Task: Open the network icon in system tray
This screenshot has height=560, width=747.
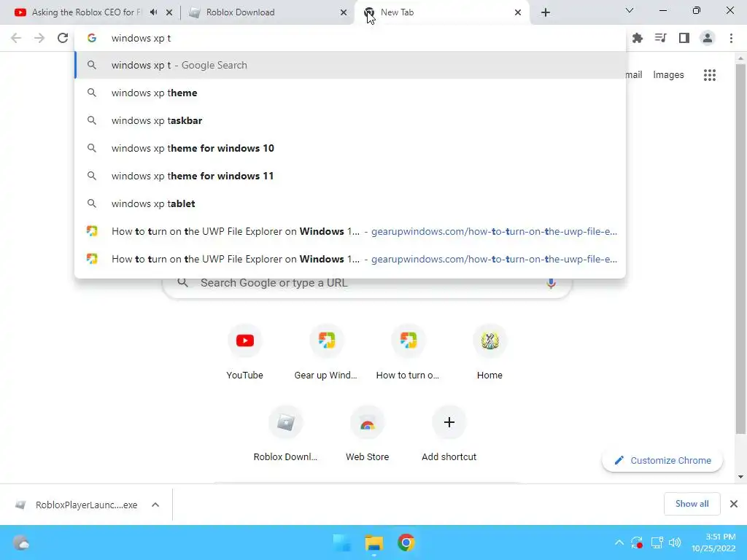Action: coord(657,542)
